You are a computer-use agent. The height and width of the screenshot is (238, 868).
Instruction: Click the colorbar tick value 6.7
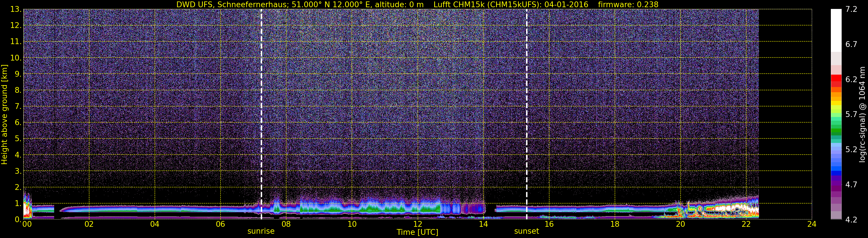(x=851, y=44)
